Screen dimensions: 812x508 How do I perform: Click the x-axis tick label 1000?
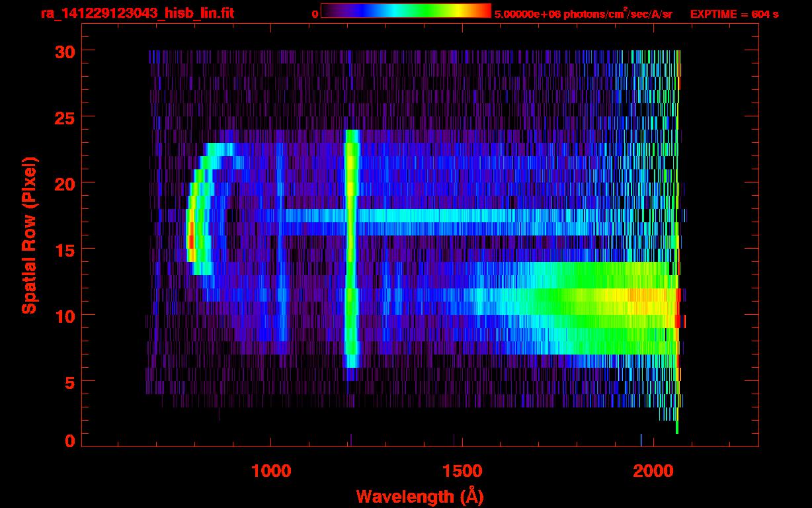271,470
